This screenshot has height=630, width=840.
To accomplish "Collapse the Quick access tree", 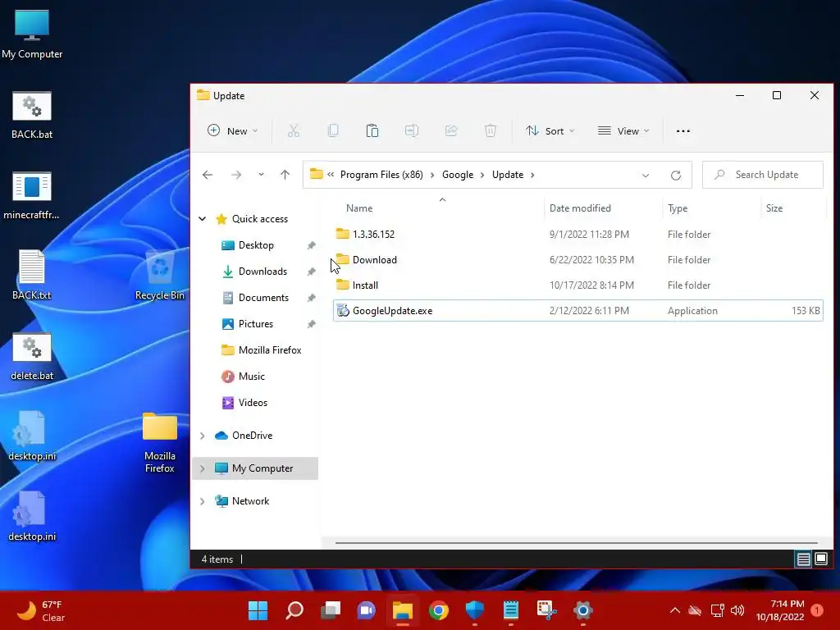I will tap(203, 218).
